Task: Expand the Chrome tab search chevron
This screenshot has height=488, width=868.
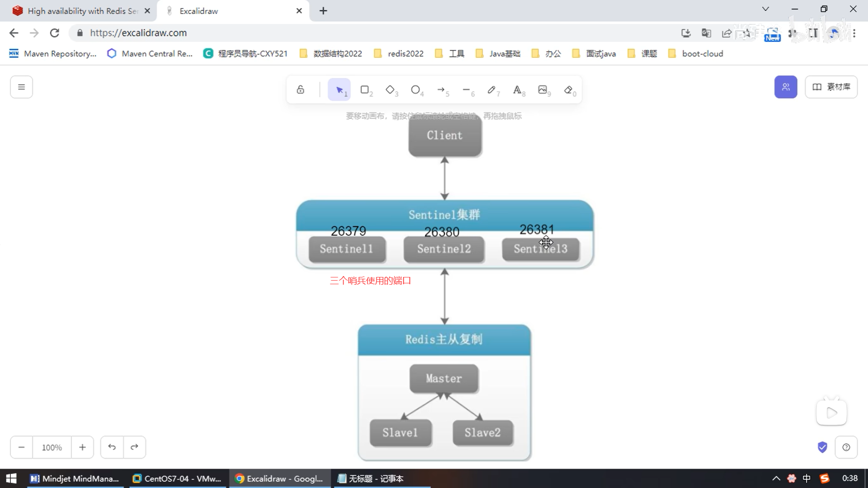Action: (765, 9)
